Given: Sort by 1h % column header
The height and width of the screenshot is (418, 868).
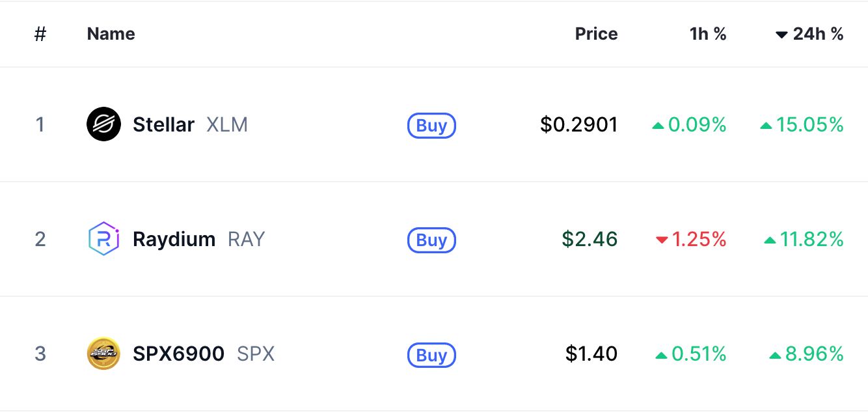Looking at the screenshot, I should click(x=708, y=34).
